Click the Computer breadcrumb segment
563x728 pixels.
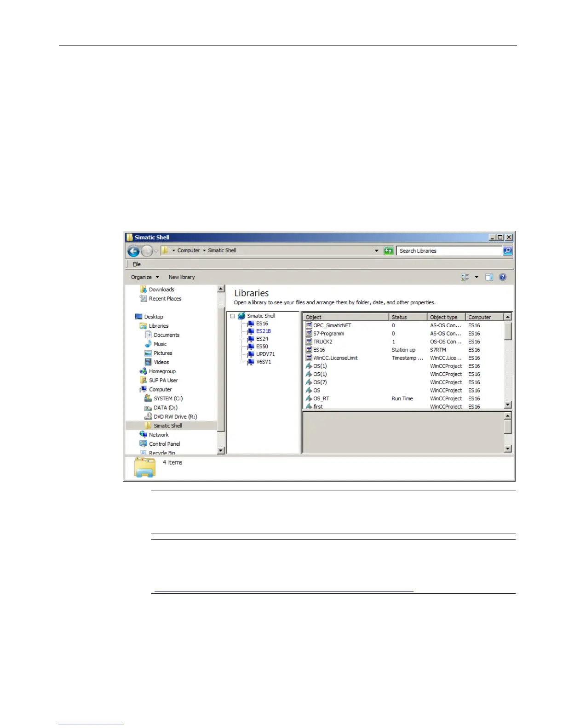coord(189,250)
